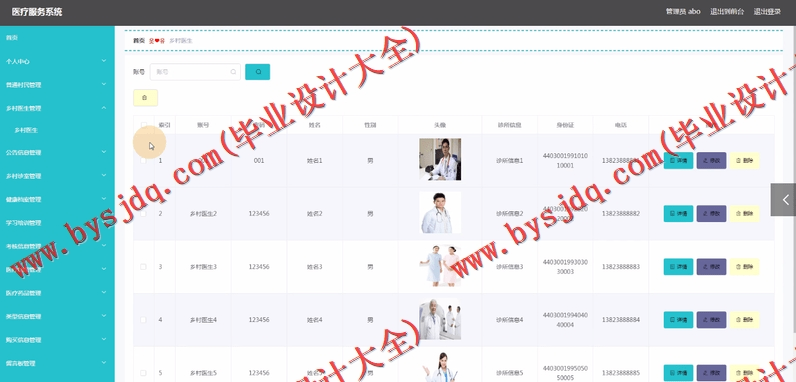Click phone number 13823888884
Image resolution: width=796 pixels, height=382 pixels.
tap(621, 320)
